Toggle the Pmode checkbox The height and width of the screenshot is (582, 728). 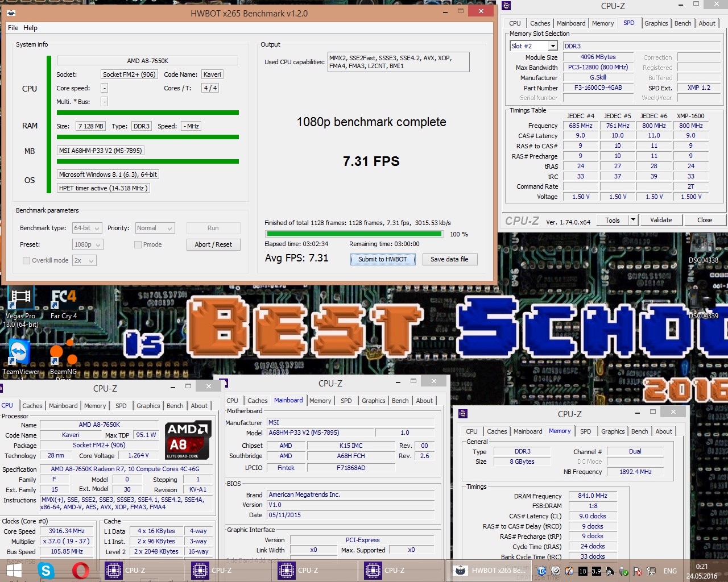[138, 244]
